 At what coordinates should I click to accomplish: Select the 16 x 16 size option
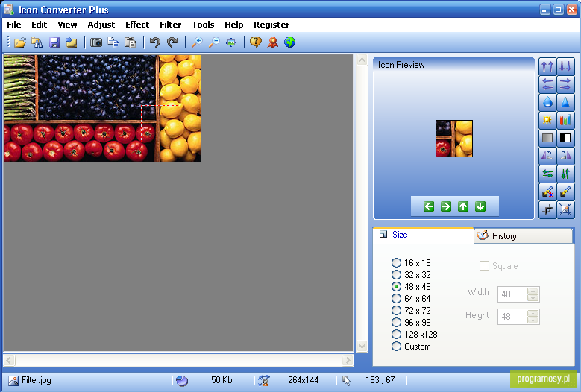click(x=411, y=263)
